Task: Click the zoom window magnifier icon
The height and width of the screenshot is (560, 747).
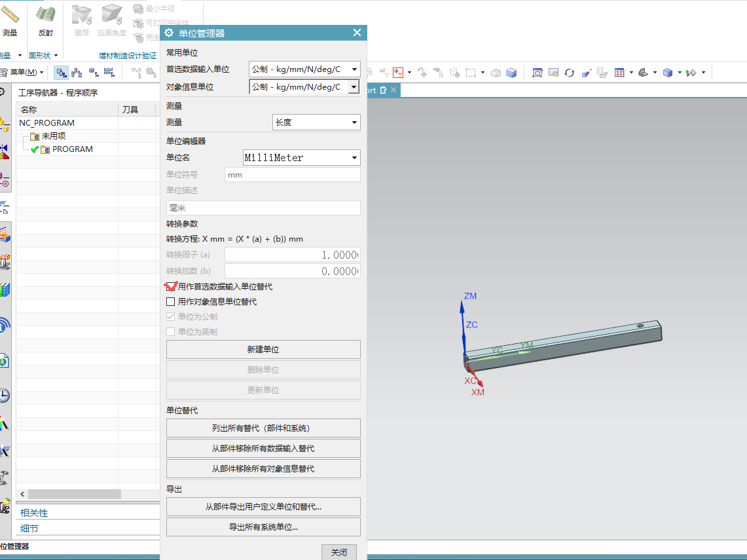Action: click(x=537, y=73)
